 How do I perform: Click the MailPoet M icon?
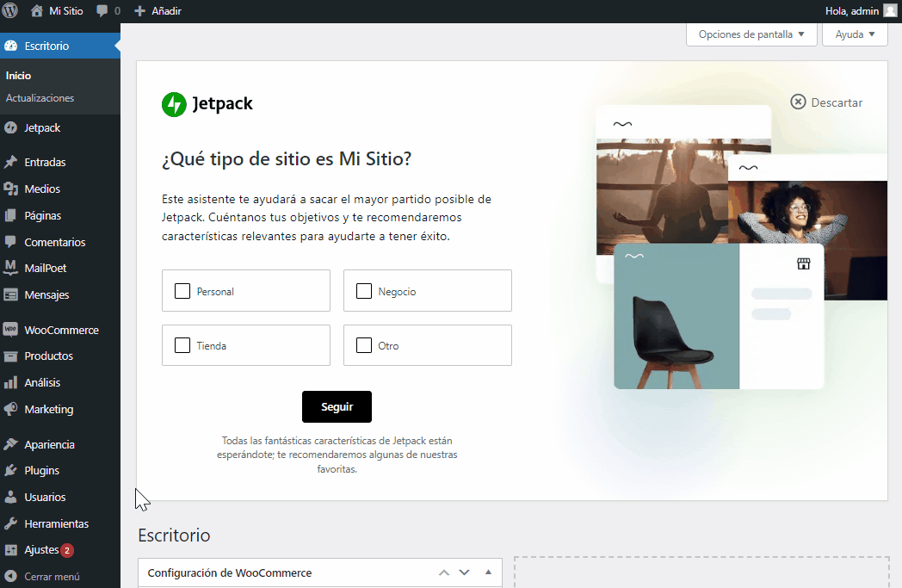coord(11,268)
